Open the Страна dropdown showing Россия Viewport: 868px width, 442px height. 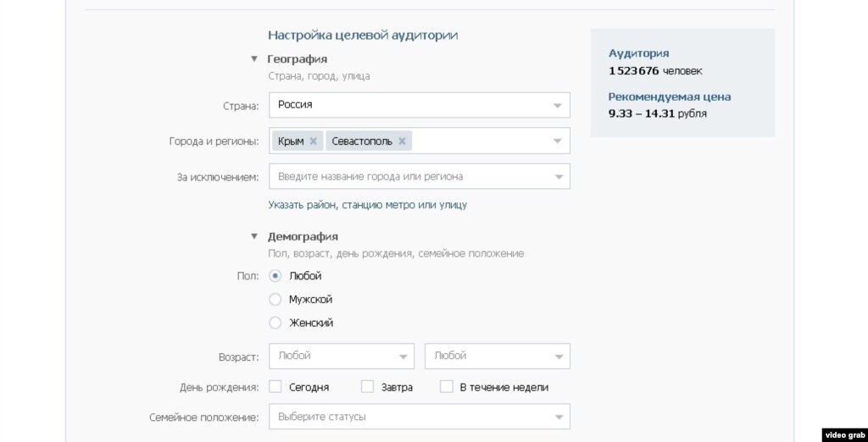[x=419, y=105]
